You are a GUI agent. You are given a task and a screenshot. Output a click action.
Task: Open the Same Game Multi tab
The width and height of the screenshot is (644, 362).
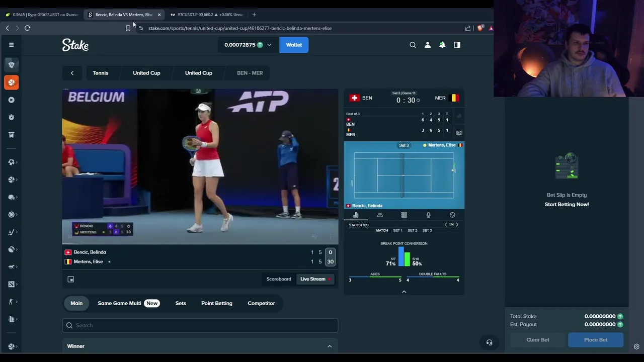click(128, 303)
